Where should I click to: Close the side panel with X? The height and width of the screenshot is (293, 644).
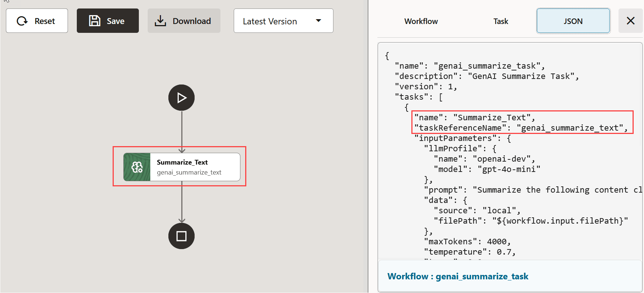[x=631, y=21]
